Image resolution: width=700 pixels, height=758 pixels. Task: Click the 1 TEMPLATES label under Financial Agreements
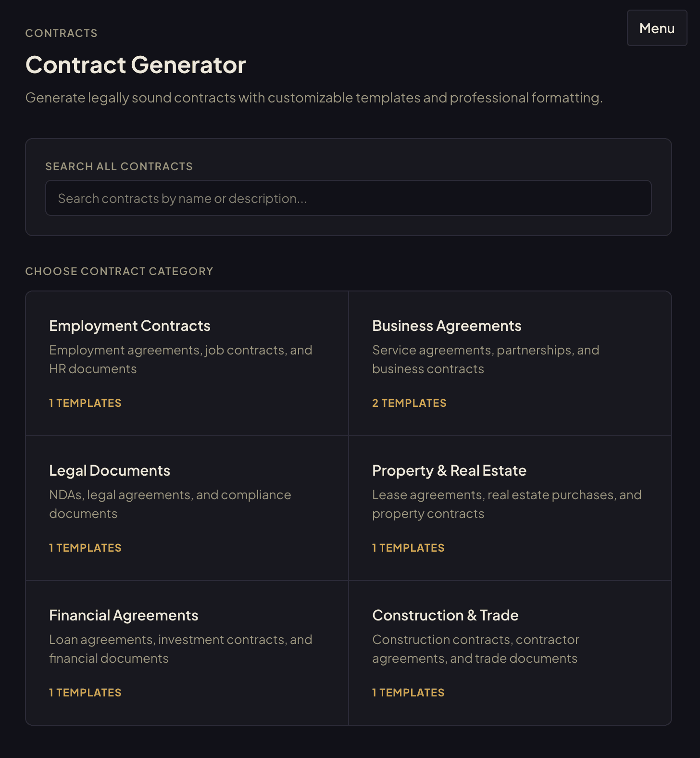coord(85,692)
